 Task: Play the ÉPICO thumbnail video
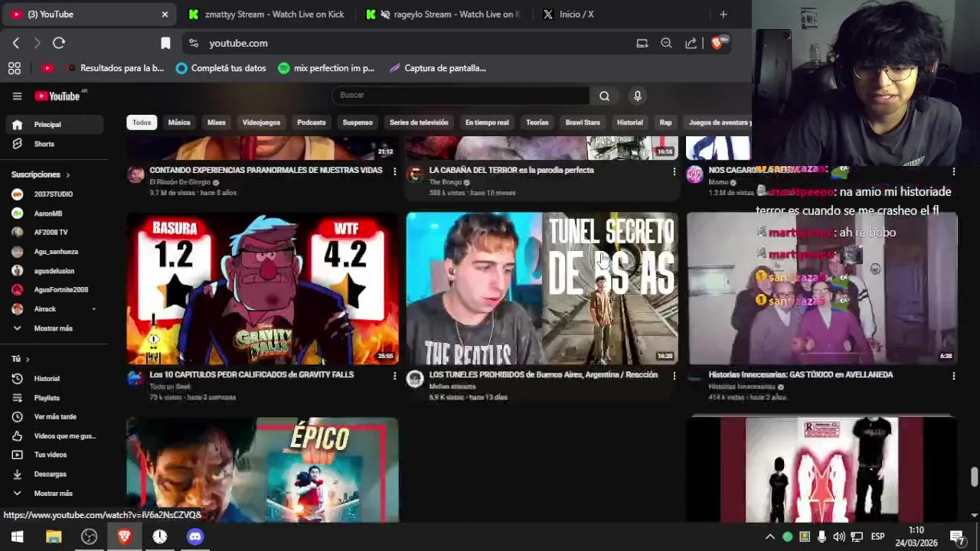pyautogui.click(x=262, y=469)
